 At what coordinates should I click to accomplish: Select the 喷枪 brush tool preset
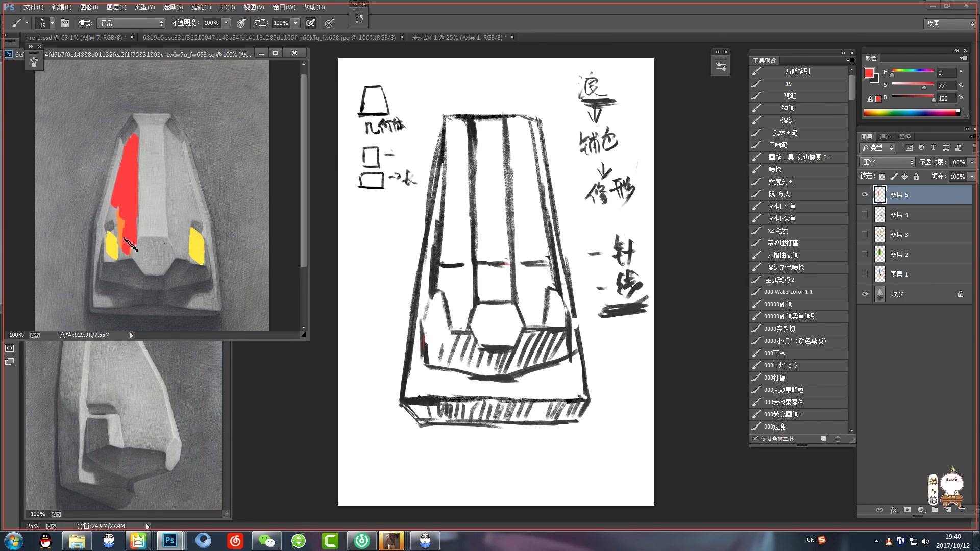point(775,169)
